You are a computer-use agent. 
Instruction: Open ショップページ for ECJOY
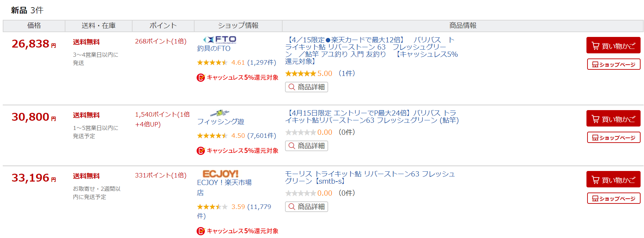point(614,198)
